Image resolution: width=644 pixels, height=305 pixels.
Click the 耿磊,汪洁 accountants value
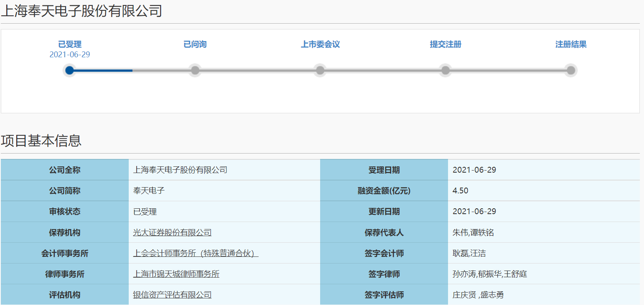pos(470,253)
